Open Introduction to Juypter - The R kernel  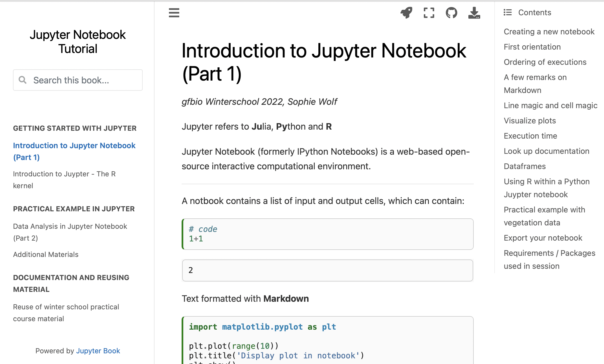pos(64,180)
